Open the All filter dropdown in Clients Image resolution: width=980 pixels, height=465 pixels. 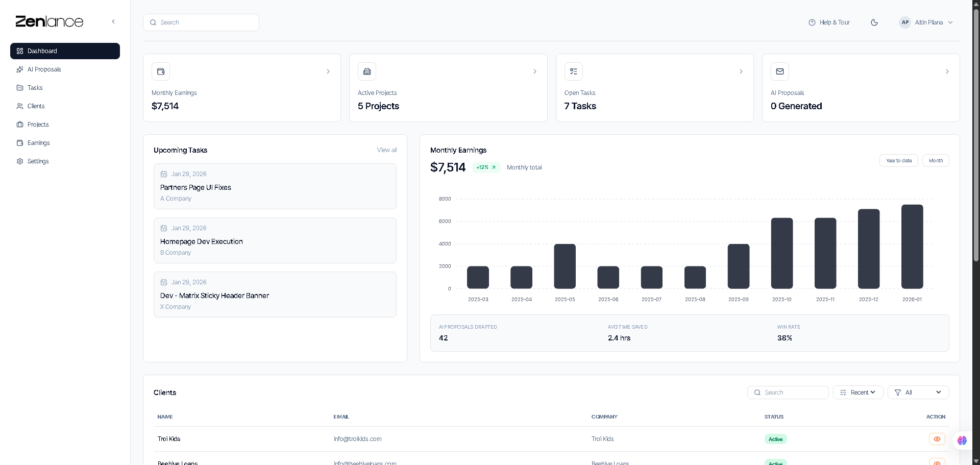point(918,392)
